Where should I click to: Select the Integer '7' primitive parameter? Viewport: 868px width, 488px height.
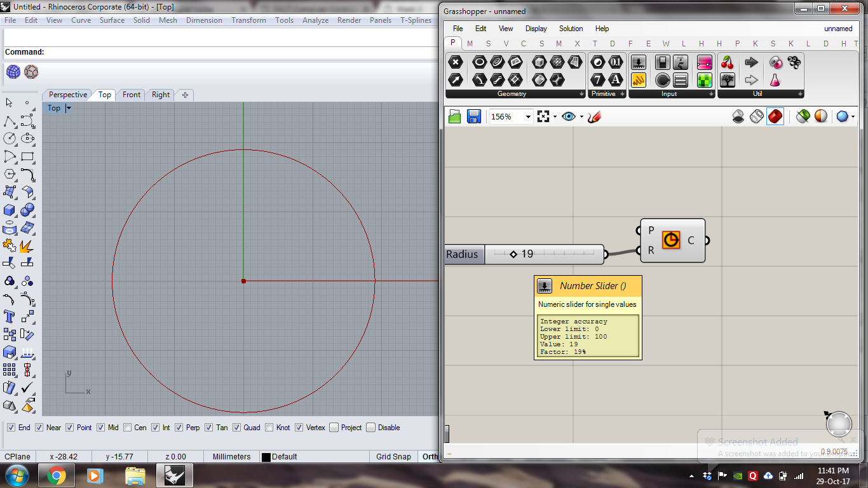point(598,79)
